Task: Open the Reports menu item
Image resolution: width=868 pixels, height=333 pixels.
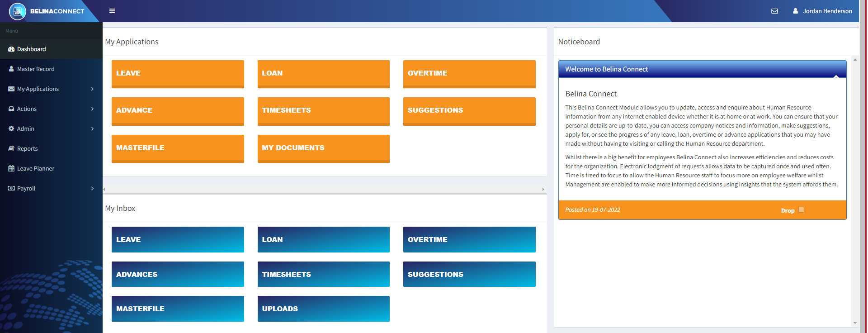Action: pos(51,148)
